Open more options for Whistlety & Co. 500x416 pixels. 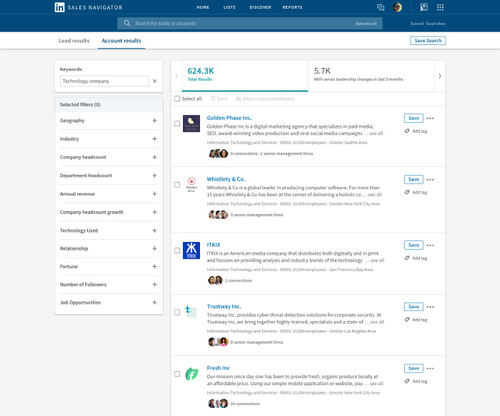(430, 180)
